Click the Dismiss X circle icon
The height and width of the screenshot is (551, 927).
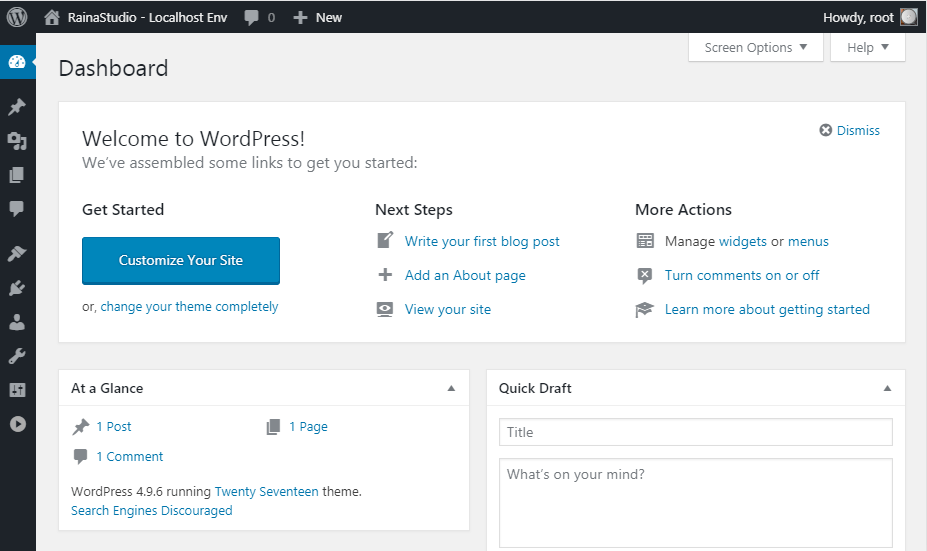pyautogui.click(x=825, y=130)
